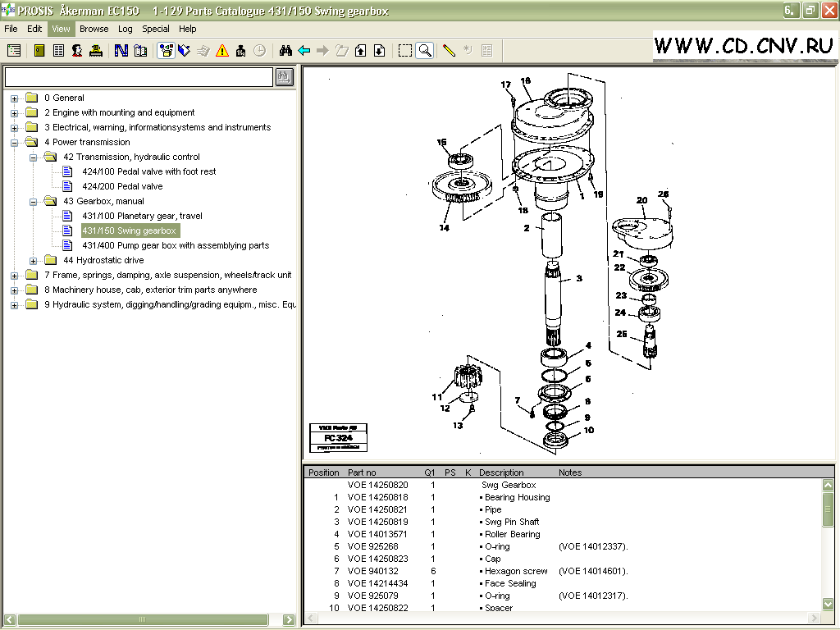Image resolution: width=840 pixels, height=630 pixels.
Task: Click the person head toolbar icon
Action: 77,51
